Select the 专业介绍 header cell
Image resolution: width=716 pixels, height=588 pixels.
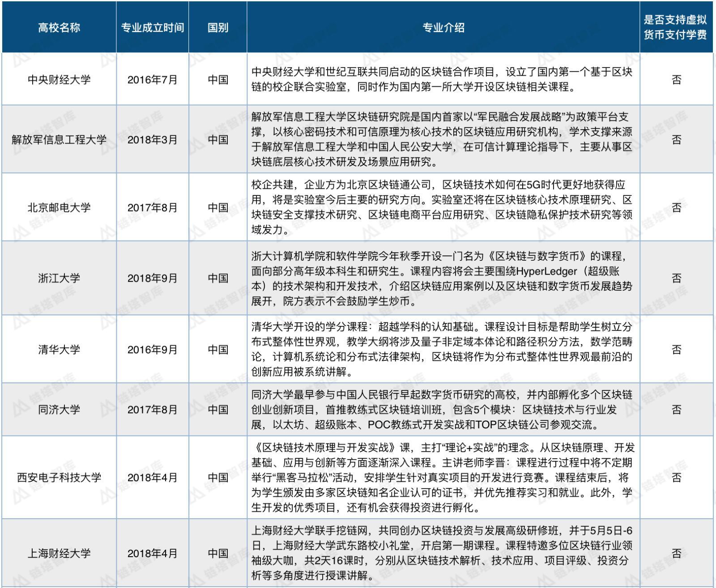[443, 27]
